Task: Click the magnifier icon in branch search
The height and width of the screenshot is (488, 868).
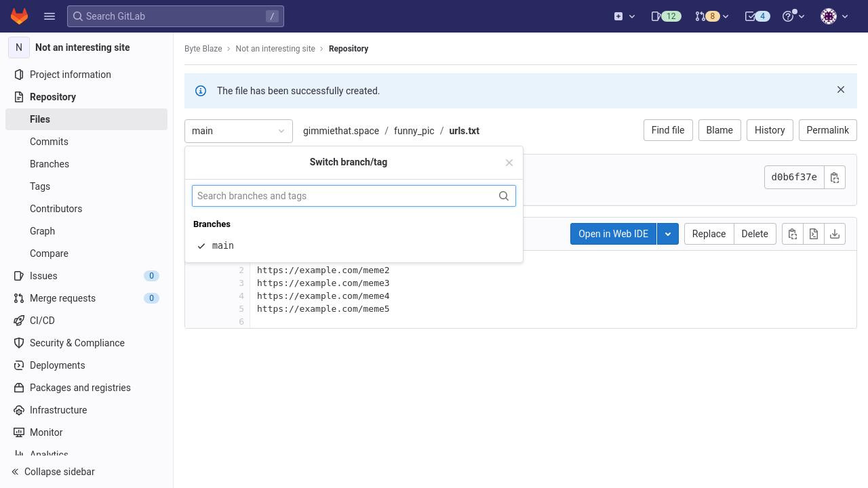Action: click(504, 196)
